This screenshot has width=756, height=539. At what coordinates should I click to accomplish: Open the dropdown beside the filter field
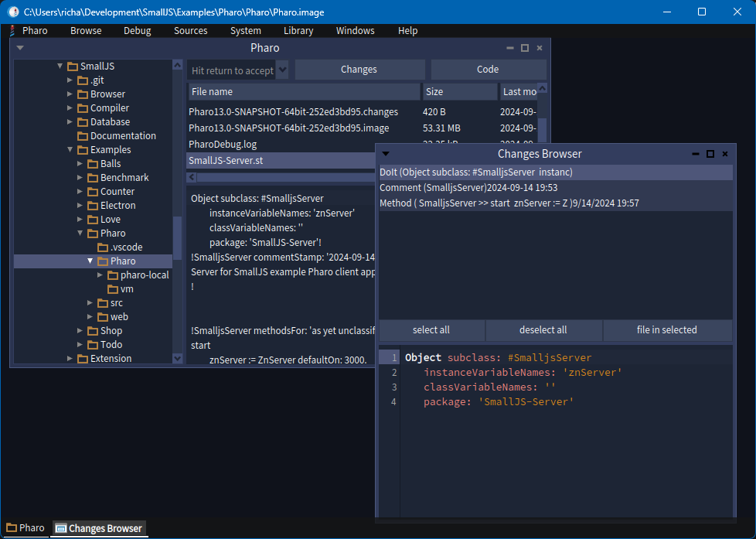[283, 70]
